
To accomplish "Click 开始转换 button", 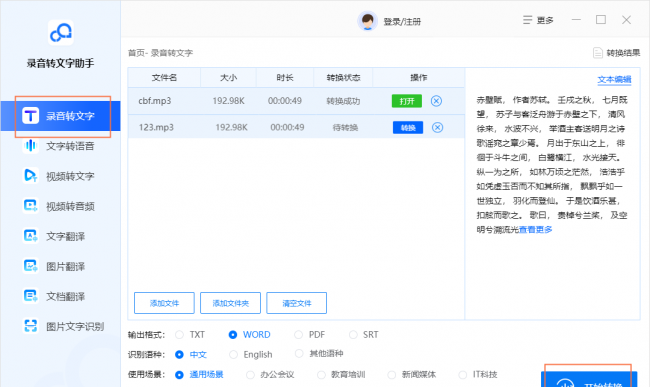I will point(589,379).
